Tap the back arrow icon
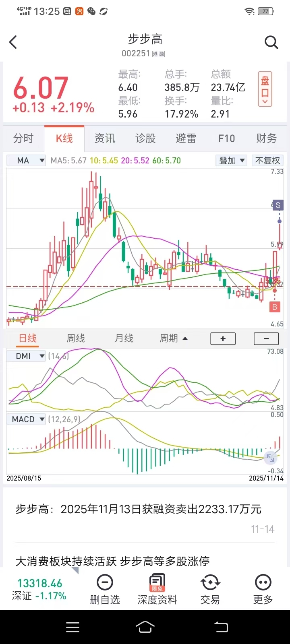This screenshot has width=290, height=644. coord(13,42)
